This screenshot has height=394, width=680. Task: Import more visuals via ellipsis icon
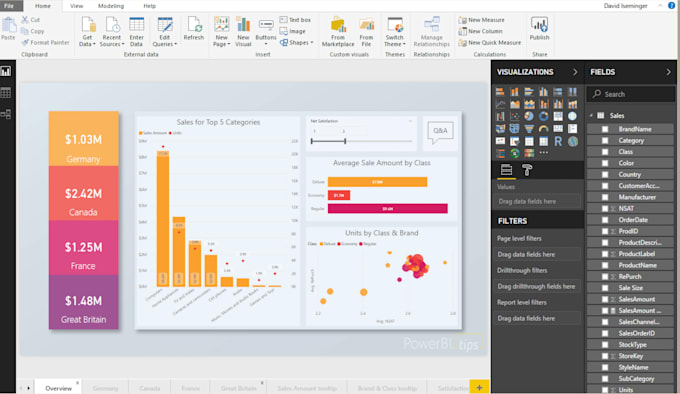[543, 153]
